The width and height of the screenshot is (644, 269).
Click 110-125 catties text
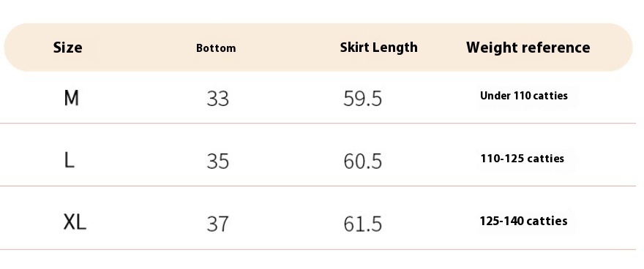pyautogui.click(x=523, y=159)
